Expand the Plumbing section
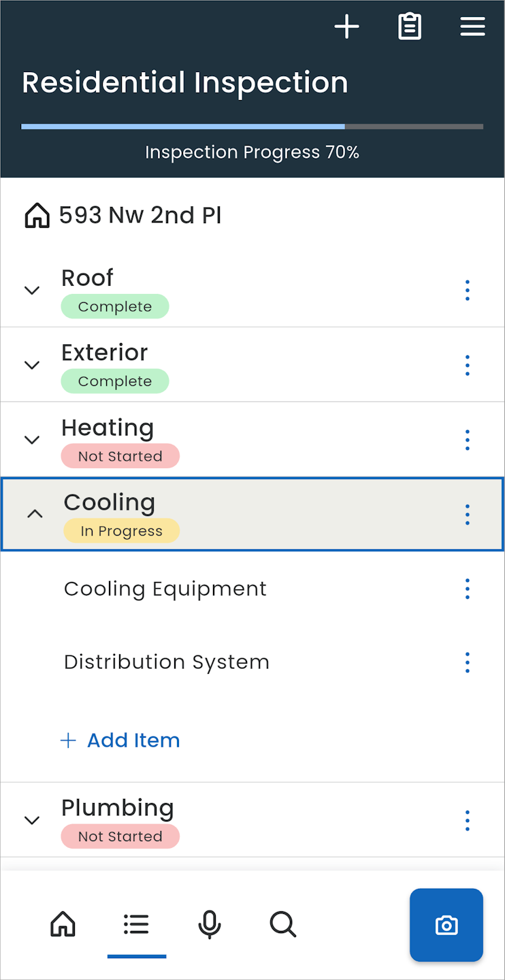This screenshot has height=980, width=505. pyautogui.click(x=32, y=821)
